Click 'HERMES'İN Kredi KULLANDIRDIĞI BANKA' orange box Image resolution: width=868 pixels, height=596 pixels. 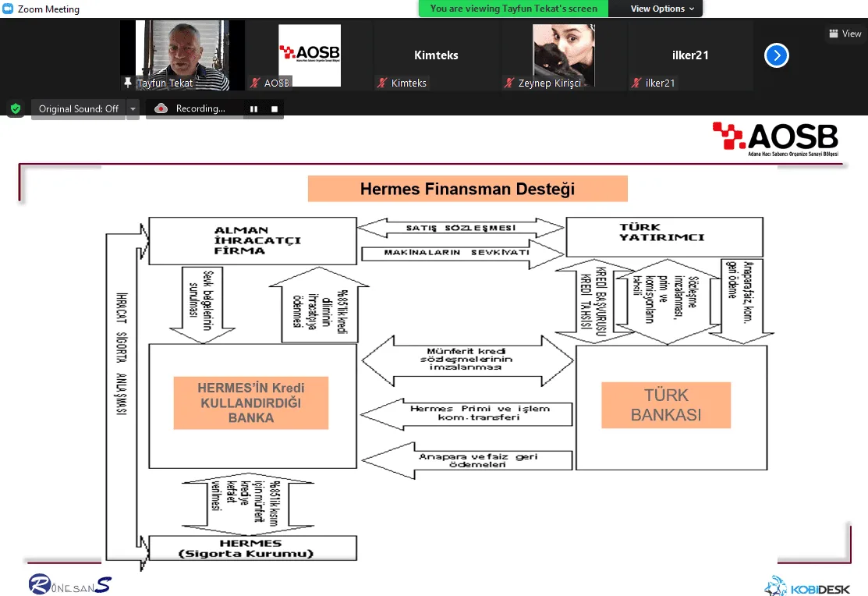(251, 403)
